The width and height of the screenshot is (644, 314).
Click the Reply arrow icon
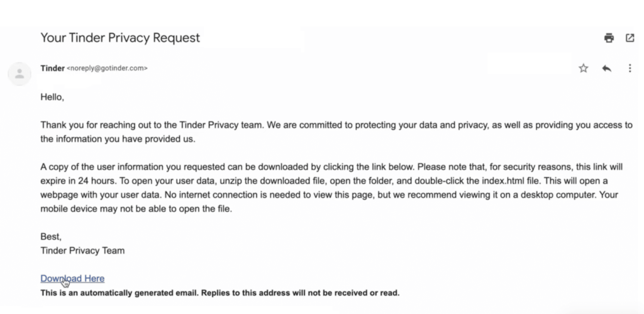point(606,68)
